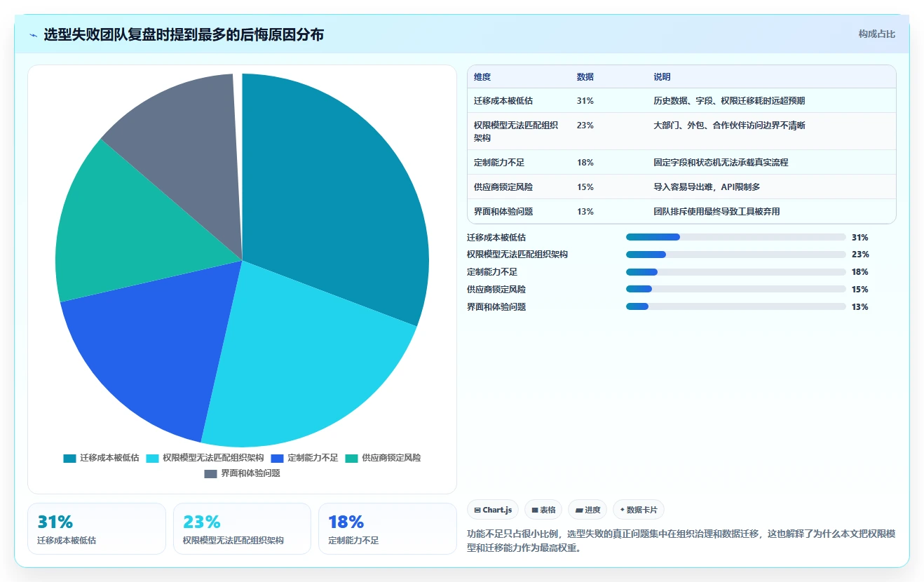Click the 界面和体验问题 progress row label

click(x=496, y=307)
